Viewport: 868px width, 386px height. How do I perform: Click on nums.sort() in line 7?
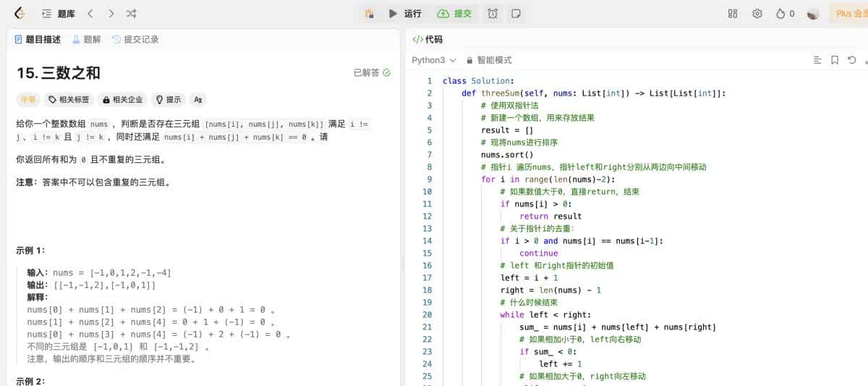[x=507, y=154]
